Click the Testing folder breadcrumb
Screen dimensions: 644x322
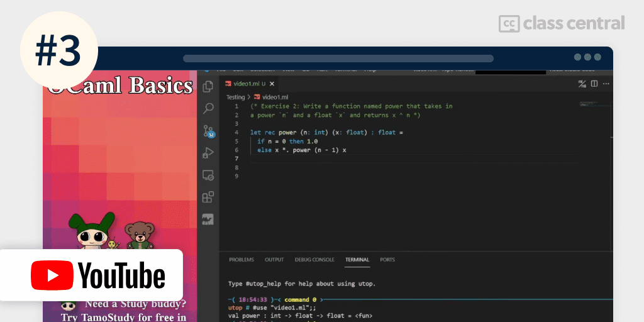click(x=235, y=97)
